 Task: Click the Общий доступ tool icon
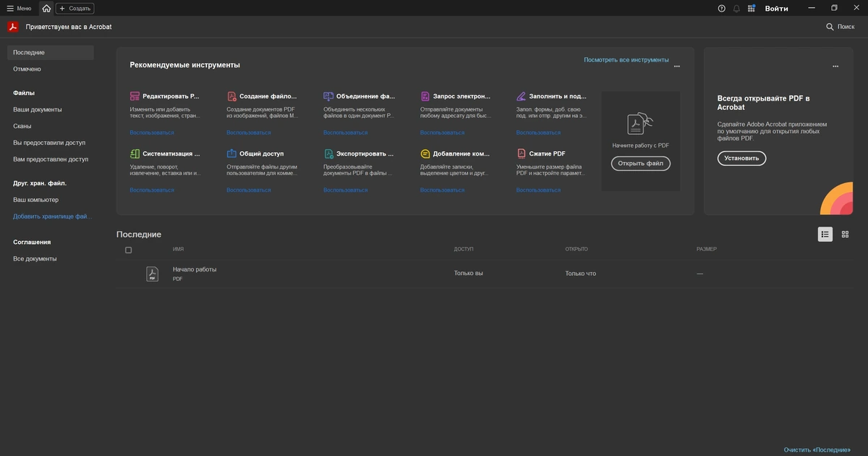pos(231,153)
